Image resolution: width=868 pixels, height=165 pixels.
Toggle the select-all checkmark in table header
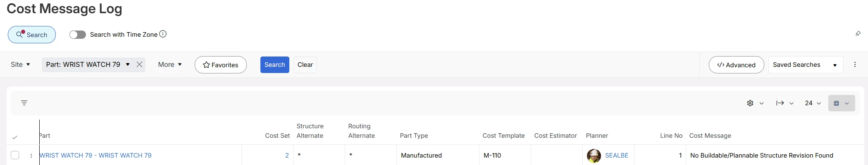(15, 137)
